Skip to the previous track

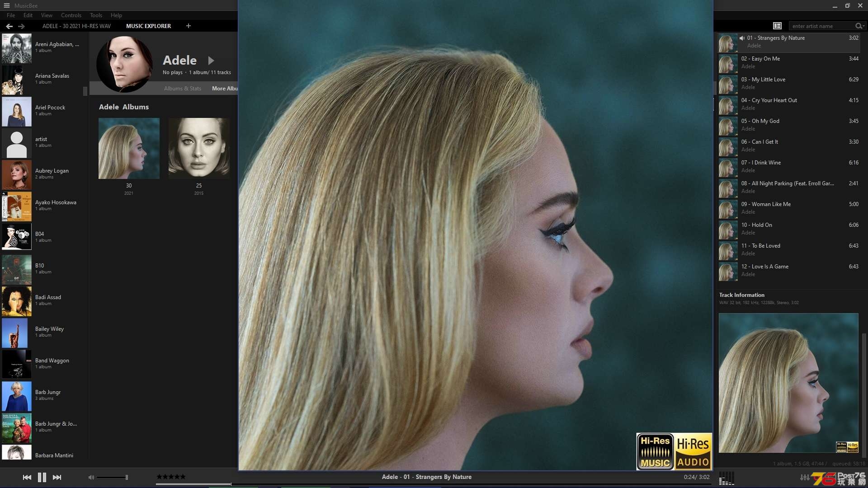27,477
